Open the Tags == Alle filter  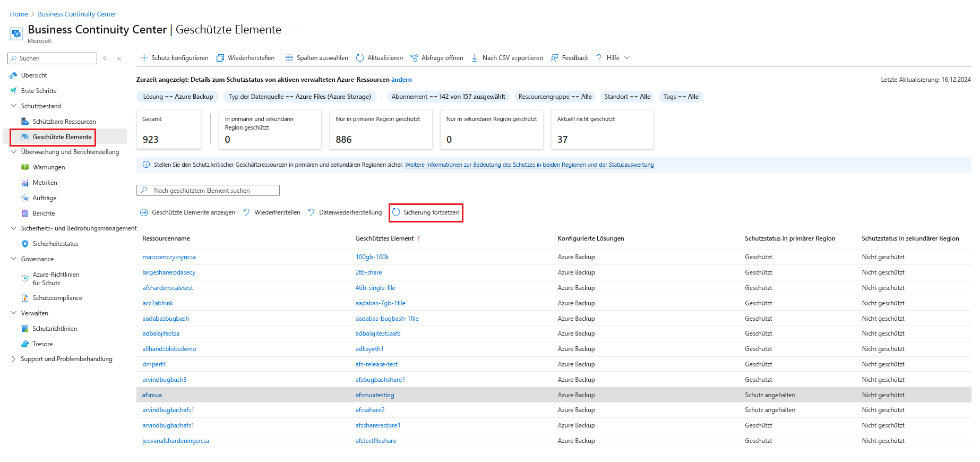coord(681,97)
